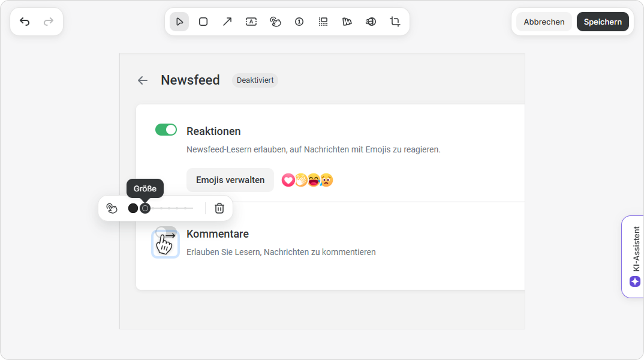This screenshot has height=360, width=644.
Task: Open gesture type selector in popup toolbar
Action: (x=112, y=208)
